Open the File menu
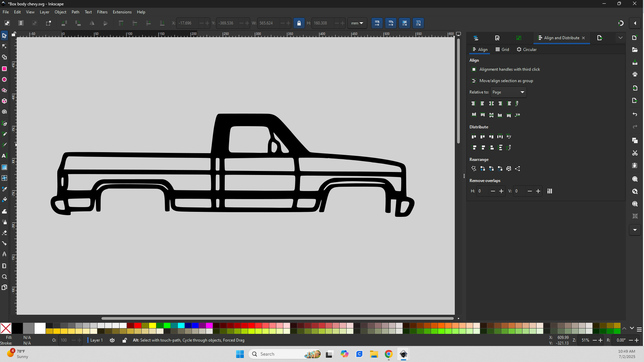 [6, 12]
